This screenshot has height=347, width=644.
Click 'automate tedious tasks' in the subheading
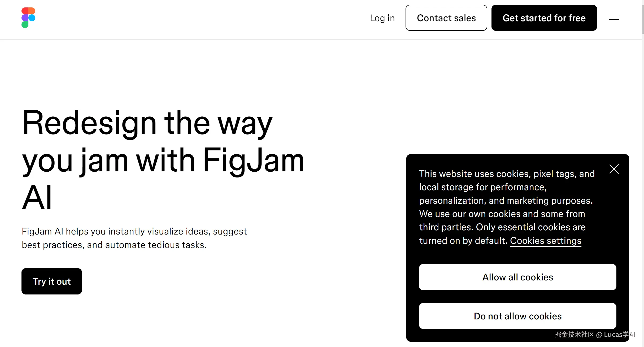[x=155, y=245]
